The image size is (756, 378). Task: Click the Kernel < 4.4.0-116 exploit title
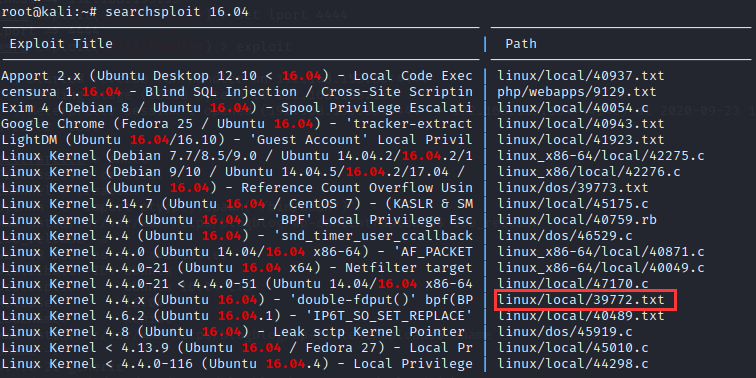pos(237,363)
